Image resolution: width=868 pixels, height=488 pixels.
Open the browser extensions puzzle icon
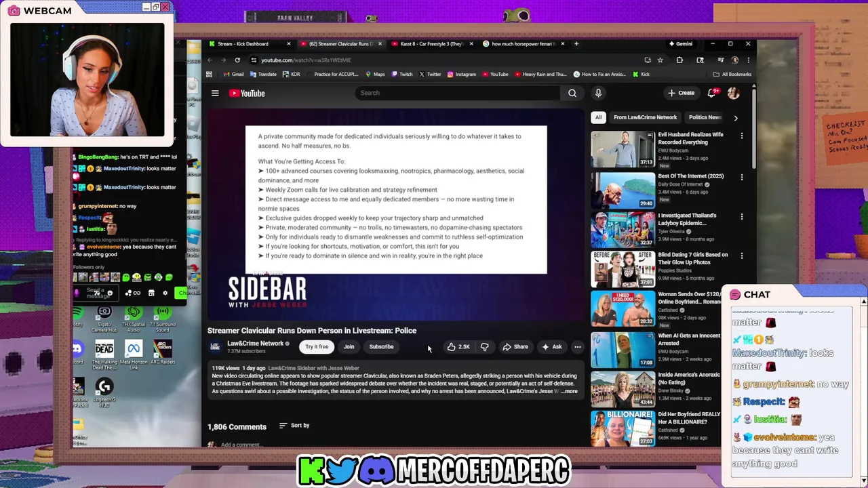pyautogui.click(x=679, y=60)
